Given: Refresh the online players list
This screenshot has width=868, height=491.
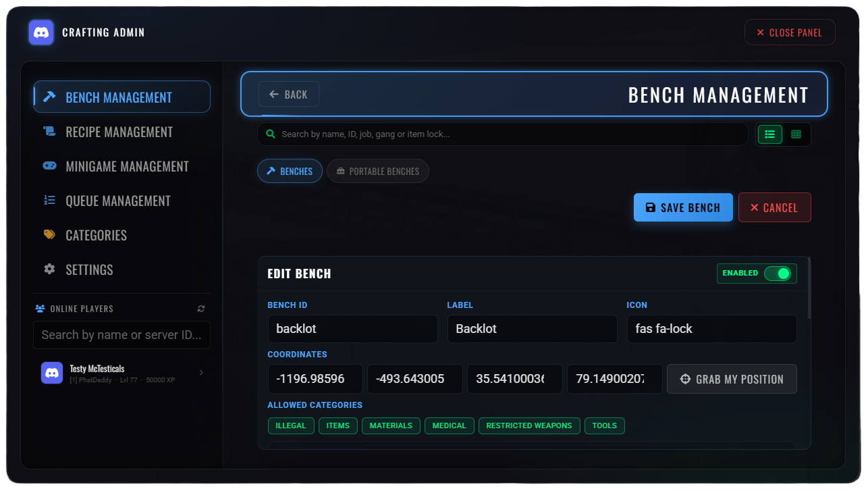Looking at the screenshot, I should (201, 309).
